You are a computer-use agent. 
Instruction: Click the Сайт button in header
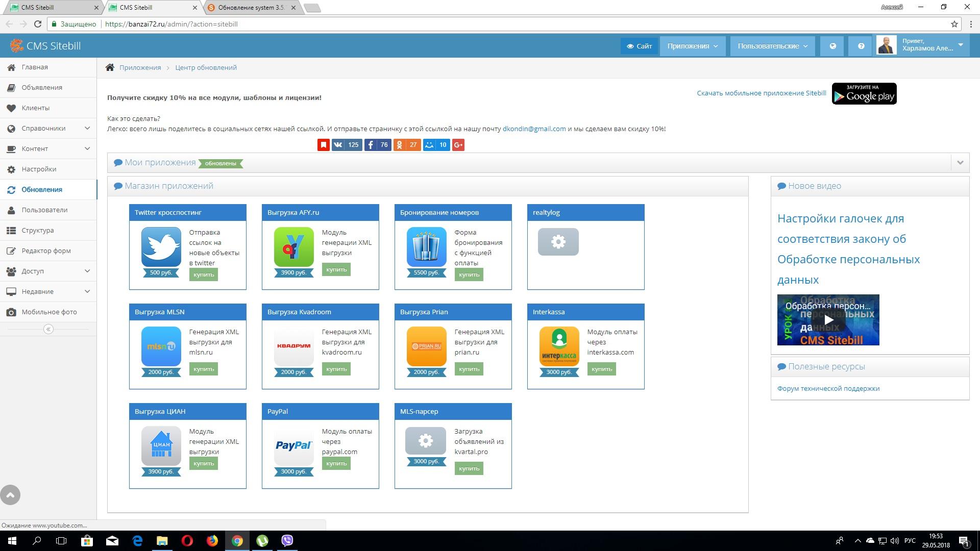(639, 46)
